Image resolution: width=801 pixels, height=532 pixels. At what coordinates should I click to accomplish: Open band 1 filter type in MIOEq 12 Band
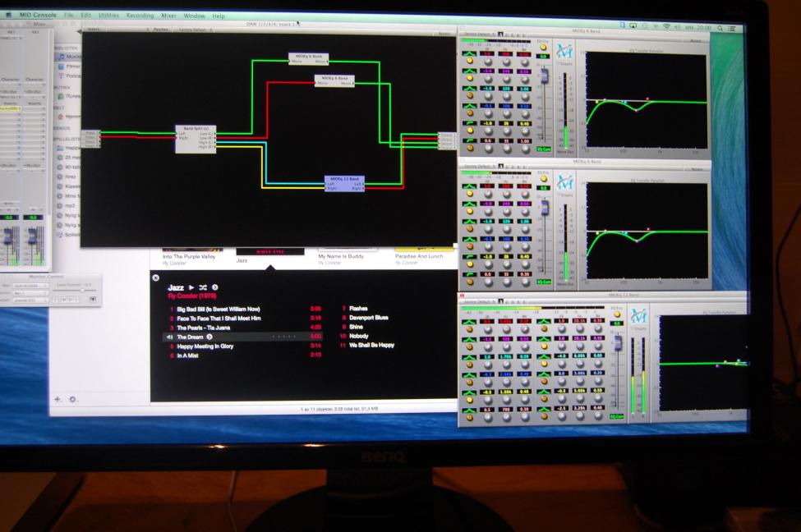469,322
